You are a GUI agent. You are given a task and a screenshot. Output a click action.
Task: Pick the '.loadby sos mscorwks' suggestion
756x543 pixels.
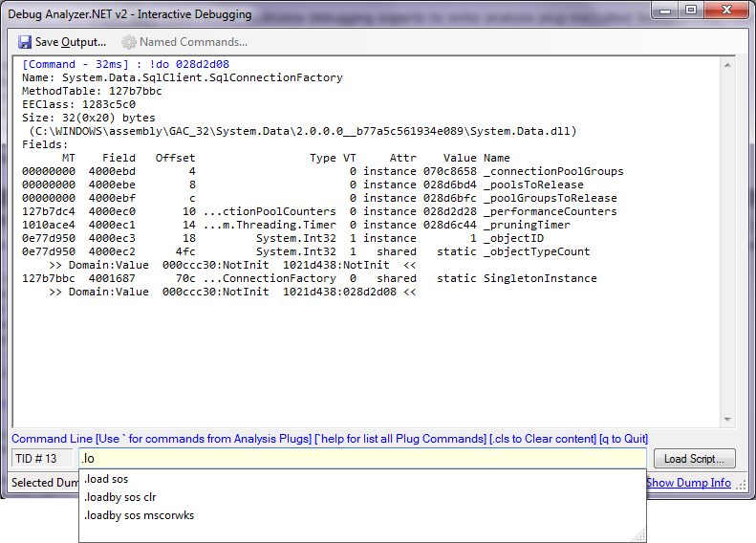click(x=139, y=515)
